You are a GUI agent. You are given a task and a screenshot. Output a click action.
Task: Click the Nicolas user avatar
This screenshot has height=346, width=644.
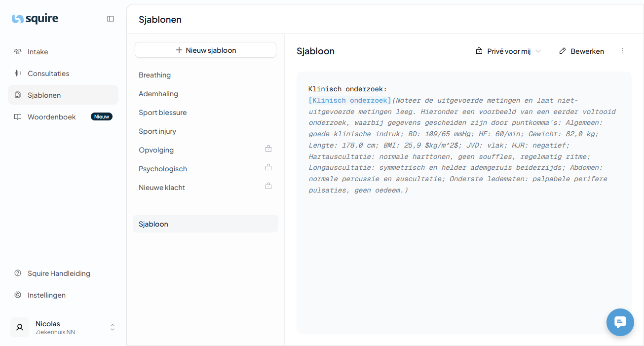20,327
